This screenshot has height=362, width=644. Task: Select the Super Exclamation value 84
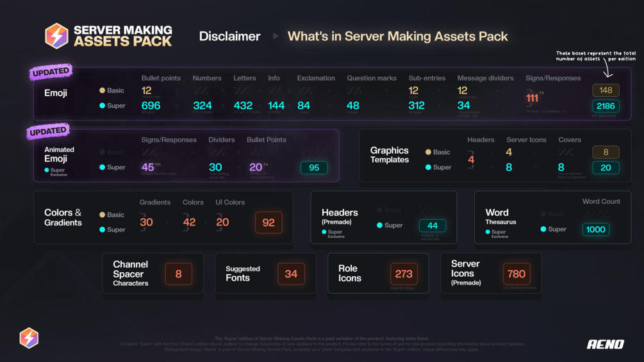304,106
